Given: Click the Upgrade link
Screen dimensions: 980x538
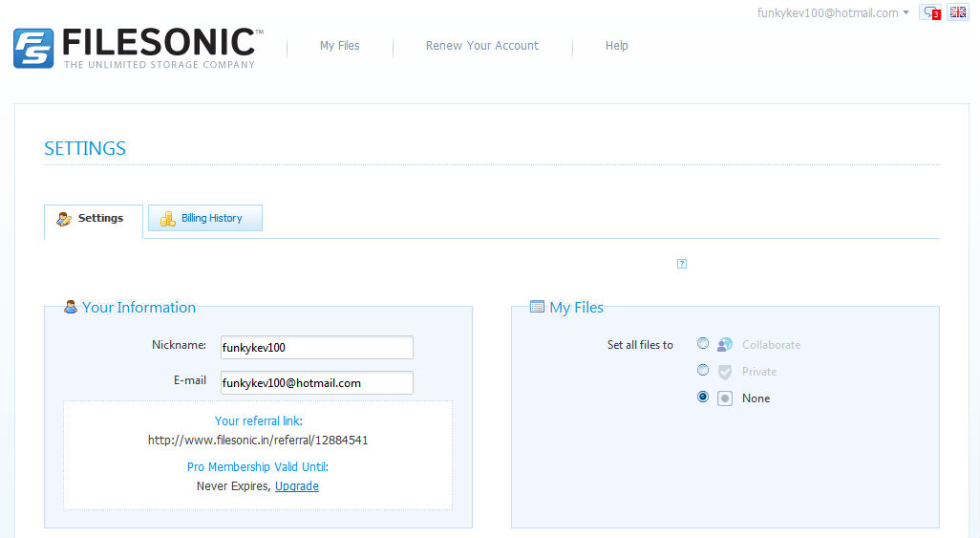Looking at the screenshot, I should 297,486.
